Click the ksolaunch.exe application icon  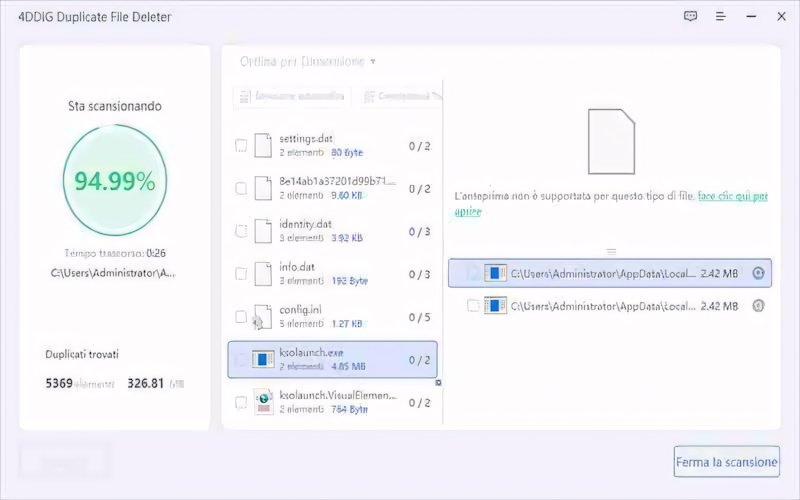pyautogui.click(x=263, y=360)
